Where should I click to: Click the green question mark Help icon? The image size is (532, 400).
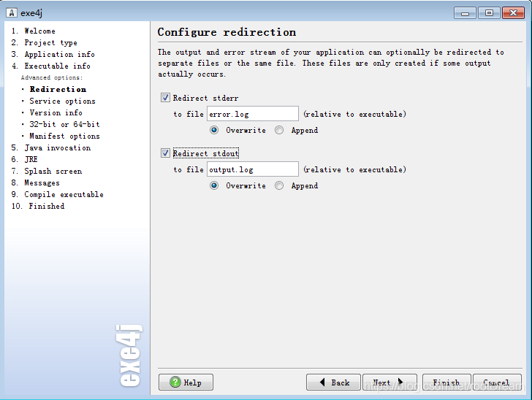[x=175, y=382]
